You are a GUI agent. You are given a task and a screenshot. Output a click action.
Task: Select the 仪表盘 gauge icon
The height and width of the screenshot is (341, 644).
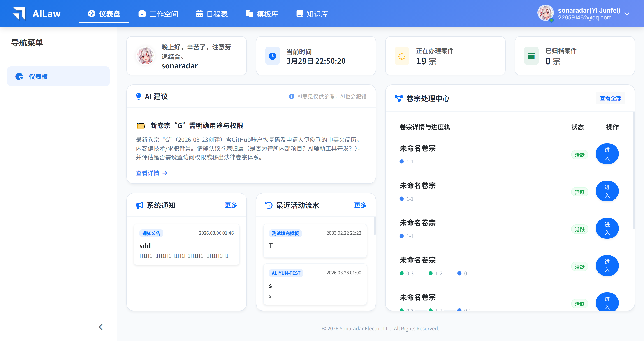91,14
